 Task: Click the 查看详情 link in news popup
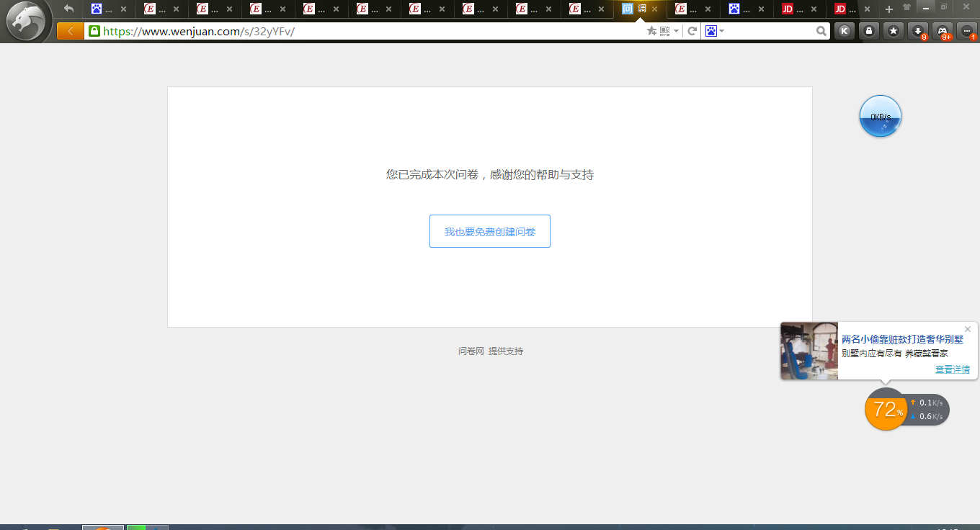point(953,369)
